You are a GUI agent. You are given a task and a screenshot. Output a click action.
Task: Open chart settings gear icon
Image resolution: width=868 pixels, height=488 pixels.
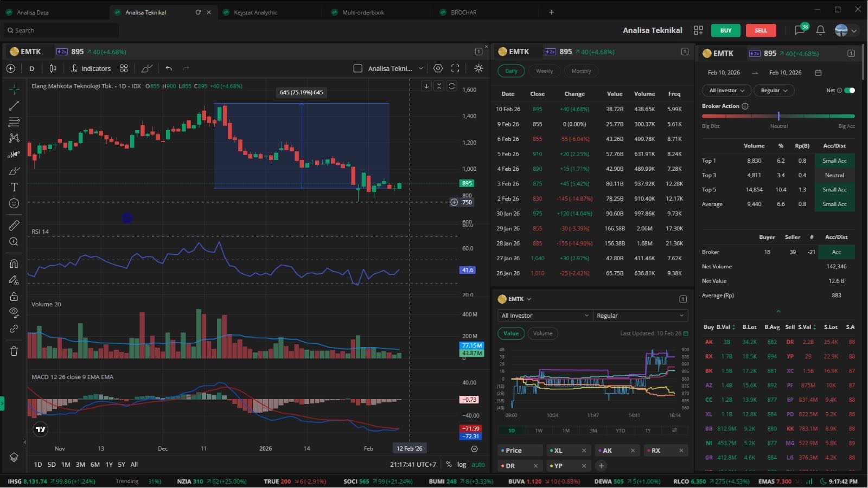(x=438, y=68)
